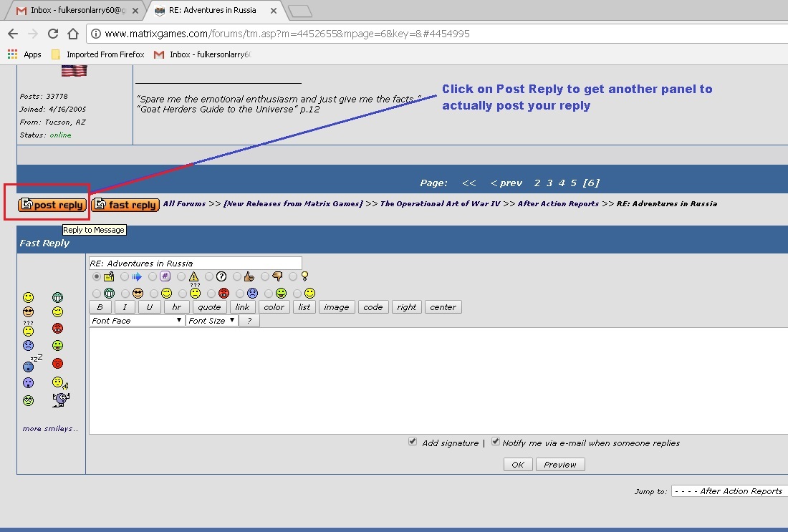The width and height of the screenshot is (788, 532).
Task: Go back with the browser back arrow
Action: point(13,34)
